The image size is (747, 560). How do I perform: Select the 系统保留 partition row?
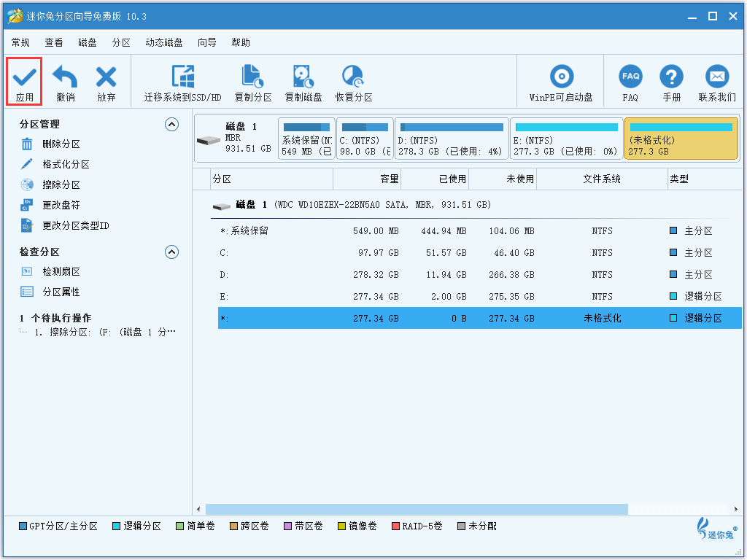[x=480, y=231]
